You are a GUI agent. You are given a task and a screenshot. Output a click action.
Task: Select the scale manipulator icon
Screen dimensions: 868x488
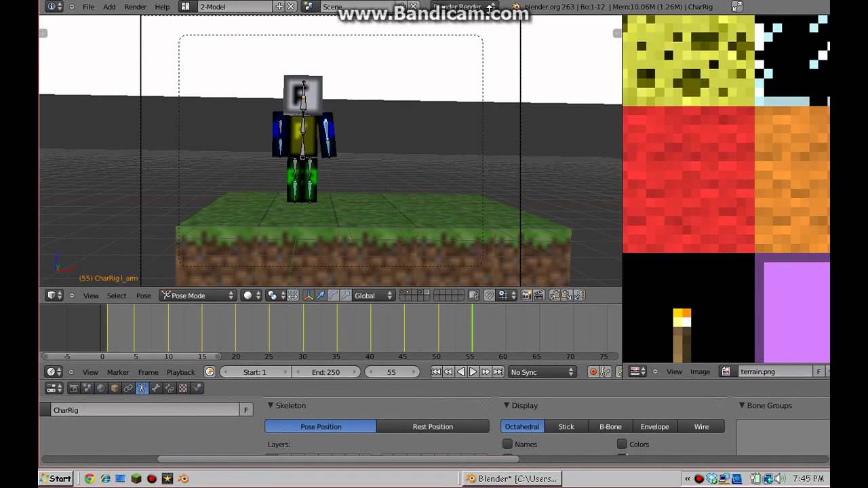tap(345, 296)
